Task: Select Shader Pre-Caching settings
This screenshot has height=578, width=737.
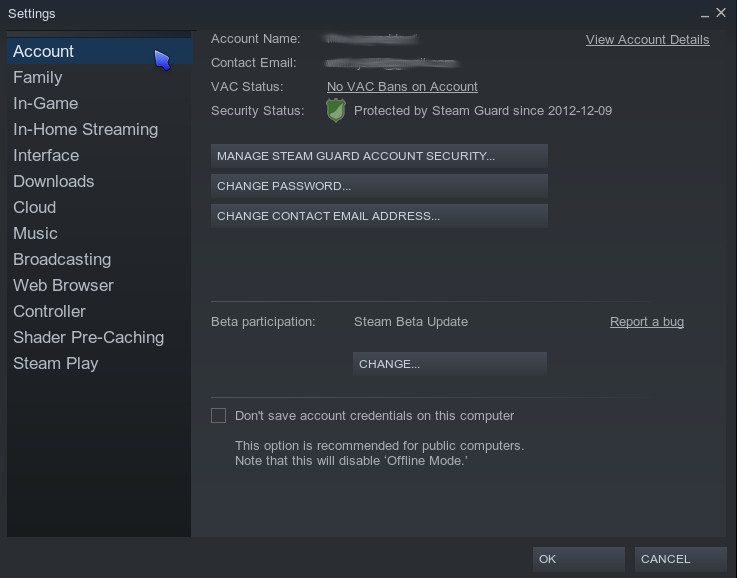Action: pyautogui.click(x=100, y=337)
